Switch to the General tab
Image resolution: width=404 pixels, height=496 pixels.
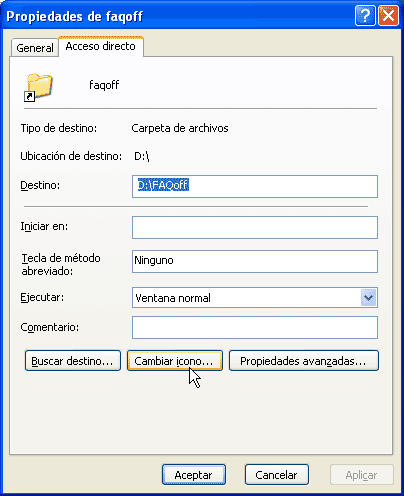point(35,48)
